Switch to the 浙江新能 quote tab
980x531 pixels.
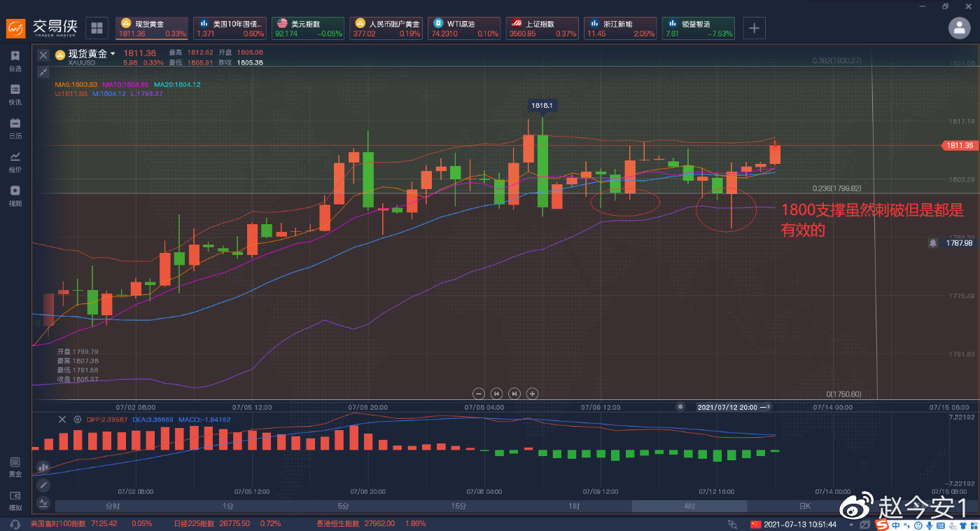(x=620, y=28)
